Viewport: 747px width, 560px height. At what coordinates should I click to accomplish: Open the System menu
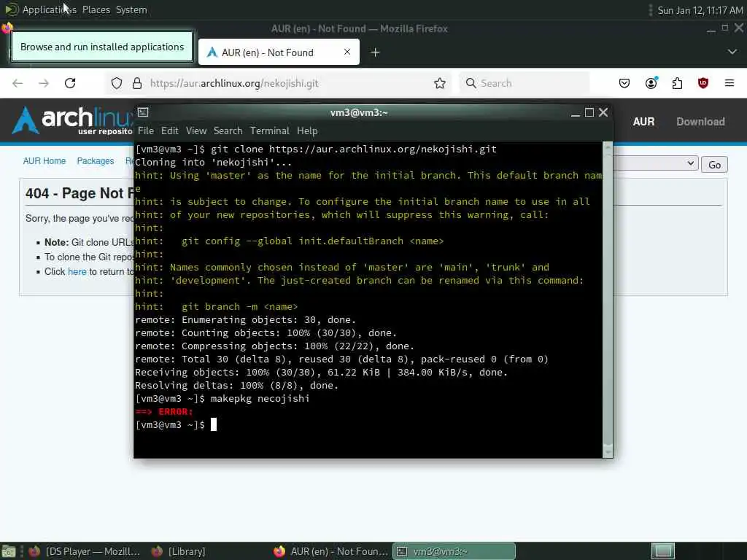(131, 9)
